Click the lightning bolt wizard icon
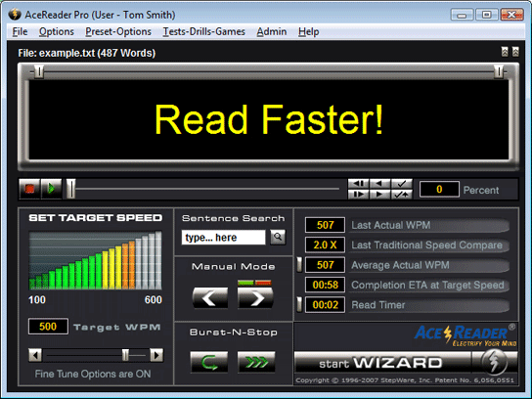The image size is (532, 399). [494, 363]
